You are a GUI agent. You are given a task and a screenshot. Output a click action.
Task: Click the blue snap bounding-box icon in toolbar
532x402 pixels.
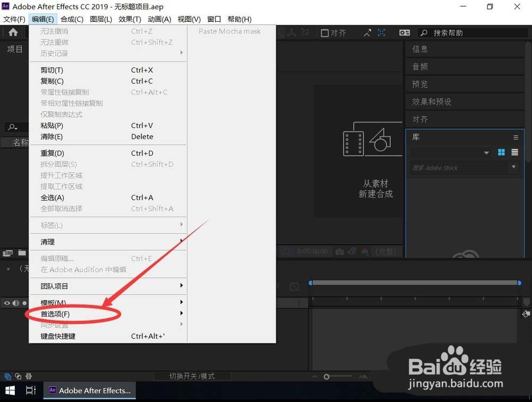pyautogui.click(x=381, y=32)
